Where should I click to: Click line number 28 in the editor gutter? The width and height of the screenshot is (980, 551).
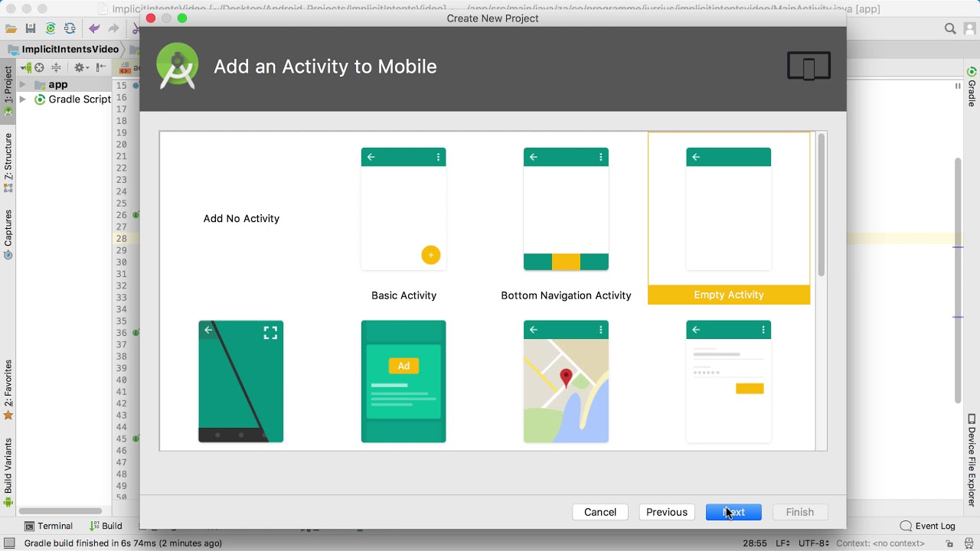(122, 239)
